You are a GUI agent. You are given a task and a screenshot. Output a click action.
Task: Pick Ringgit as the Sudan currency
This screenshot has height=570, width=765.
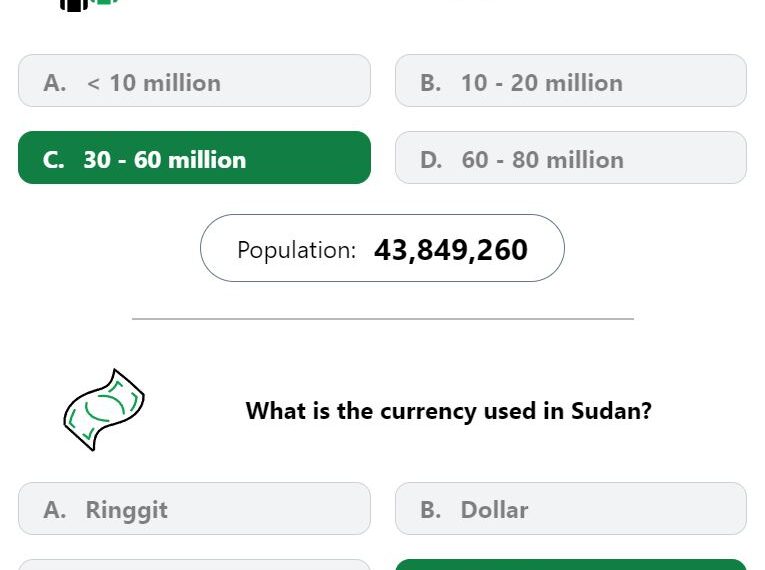click(x=194, y=509)
